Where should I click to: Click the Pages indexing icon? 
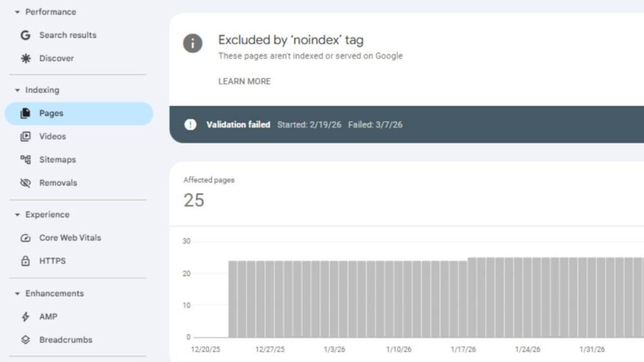pos(25,113)
